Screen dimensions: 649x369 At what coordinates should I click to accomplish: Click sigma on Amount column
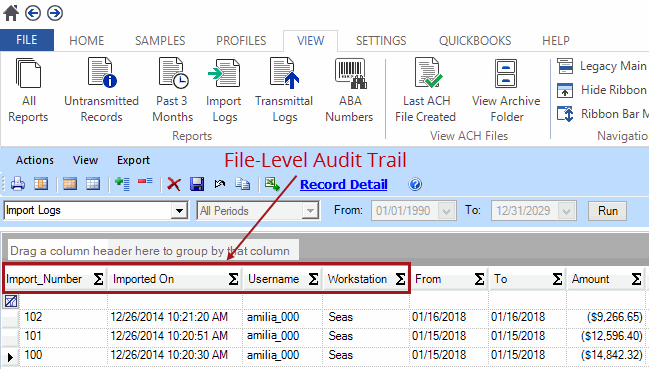(637, 279)
